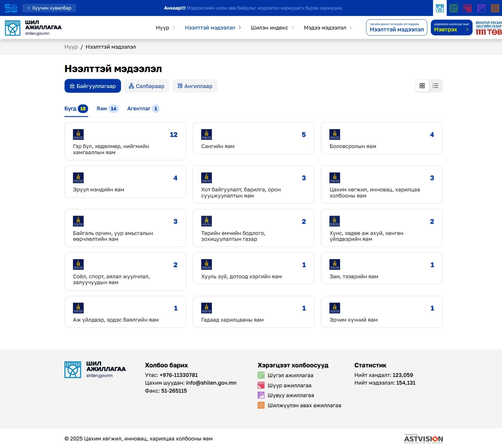Viewport: 502px width, 448px height.
Task: Expand the Мэдээ мэдээлэл nav menu
Action: pos(328,28)
